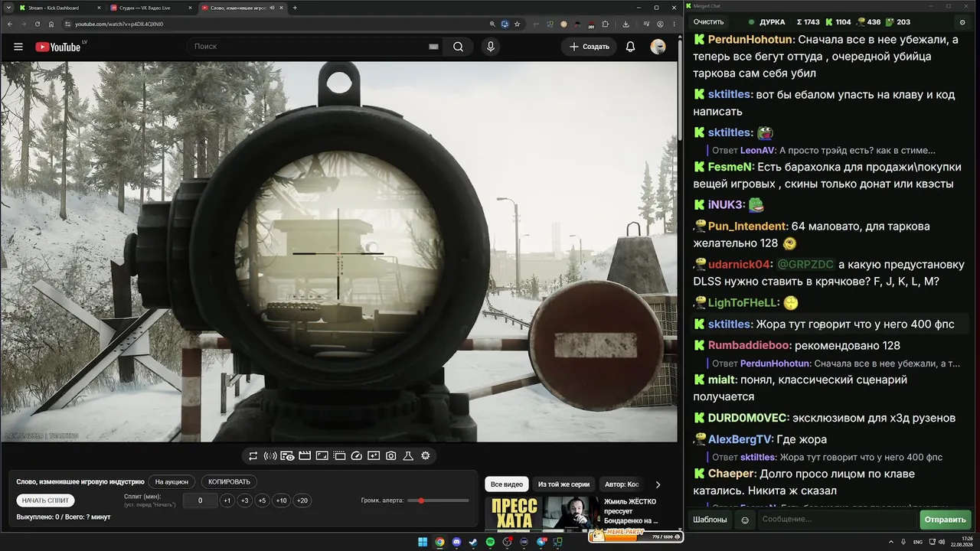The width and height of the screenshot is (980, 551).
Task: Add 3 minutes with the +3 button
Action: tap(244, 500)
